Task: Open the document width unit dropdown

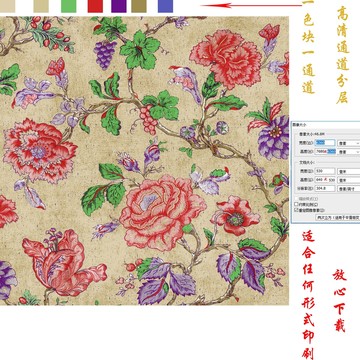Action: coord(349,171)
